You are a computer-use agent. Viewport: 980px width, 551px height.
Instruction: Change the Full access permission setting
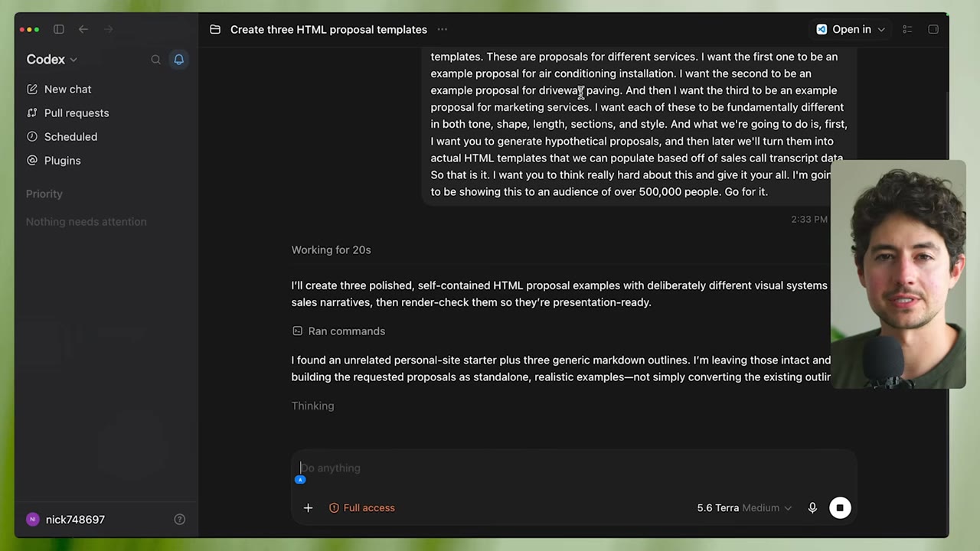[x=362, y=508]
